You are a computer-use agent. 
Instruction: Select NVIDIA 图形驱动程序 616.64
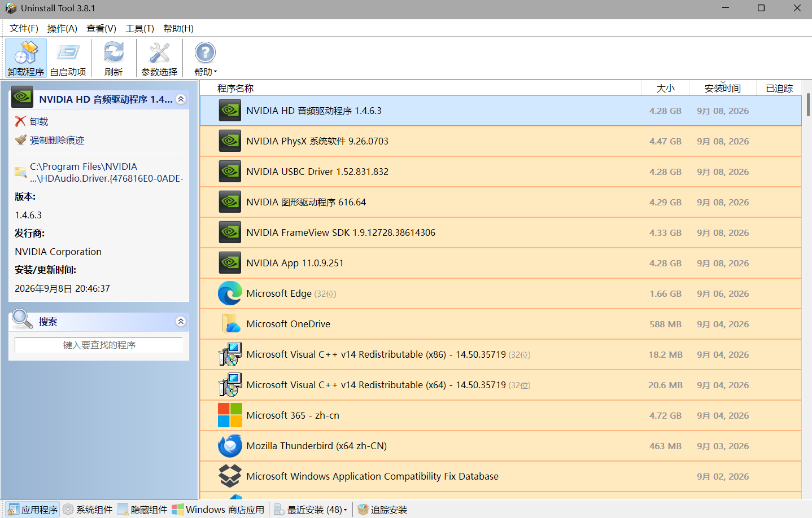click(306, 202)
